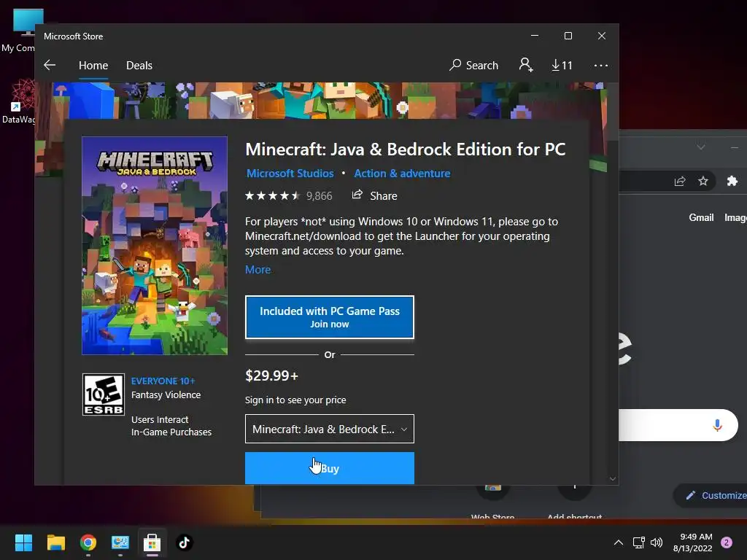Click the ESRB Everyone 10+ rating badge
Image resolution: width=747 pixels, height=560 pixels.
tap(104, 394)
